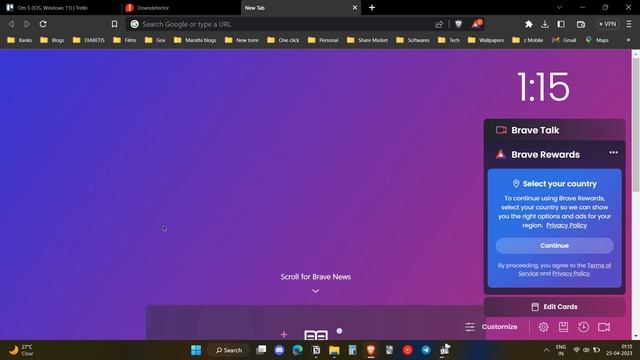Click the Edit Cards button
Viewport: 640px width, 360px height.
[554, 307]
